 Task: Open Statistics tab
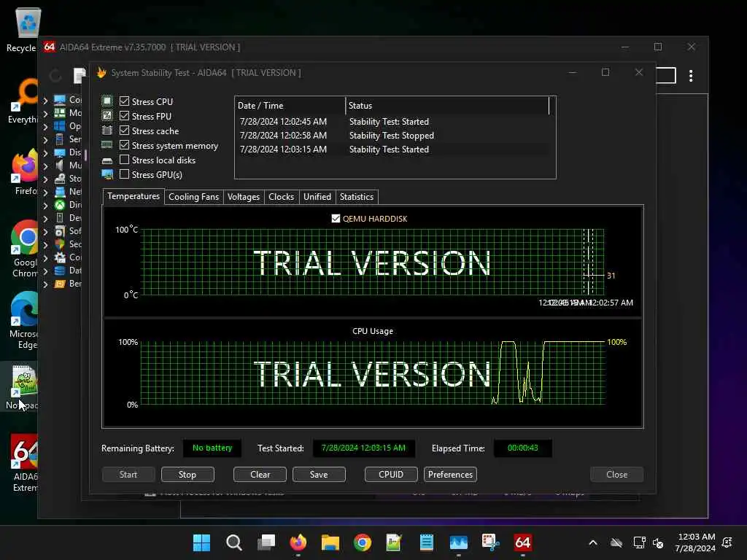coord(356,197)
